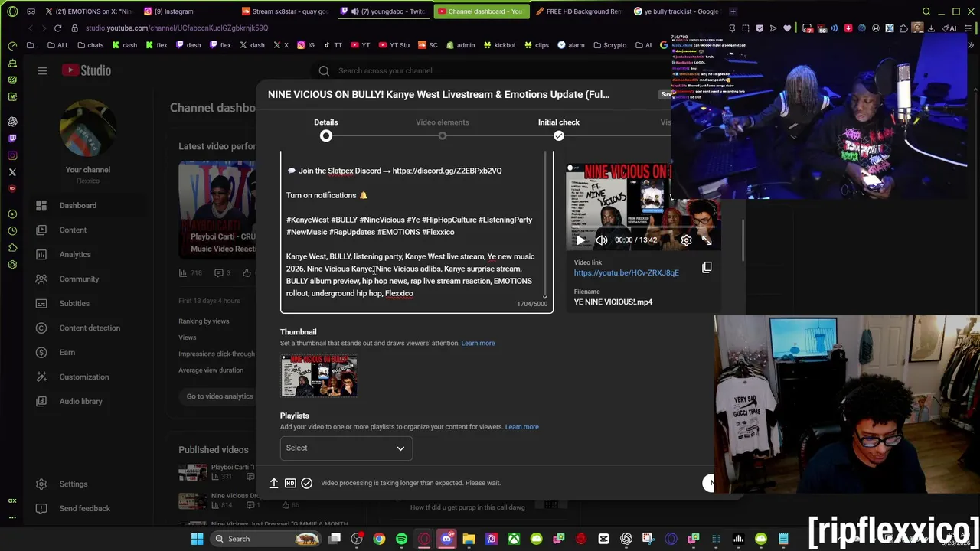This screenshot has height=551, width=980.
Task: Open the chats bookmark folder
Action: pyautogui.click(x=90, y=45)
